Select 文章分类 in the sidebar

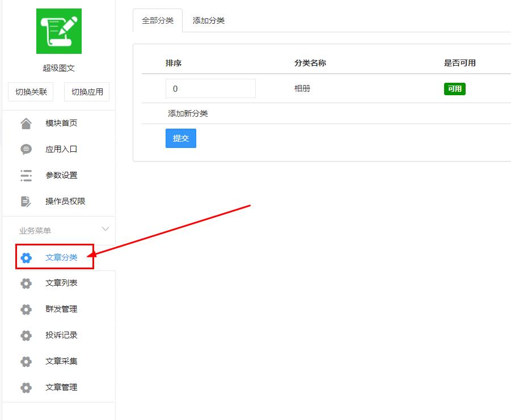click(x=61, y=257)
